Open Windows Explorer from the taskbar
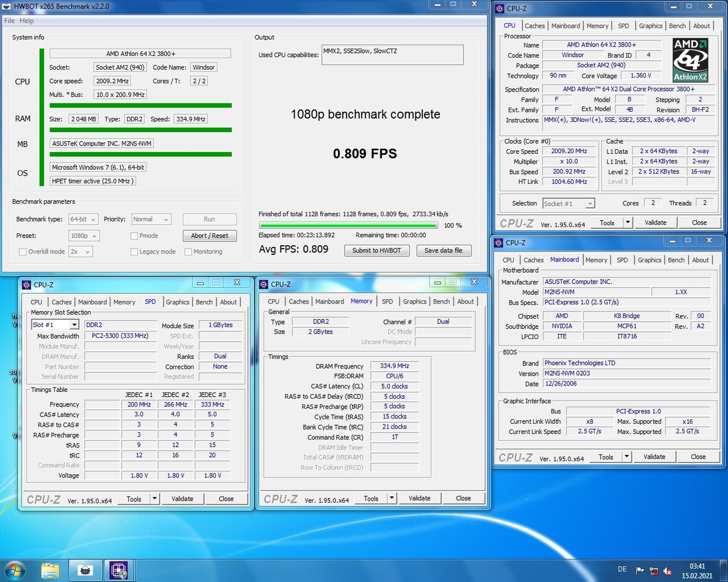 point(50,571)
